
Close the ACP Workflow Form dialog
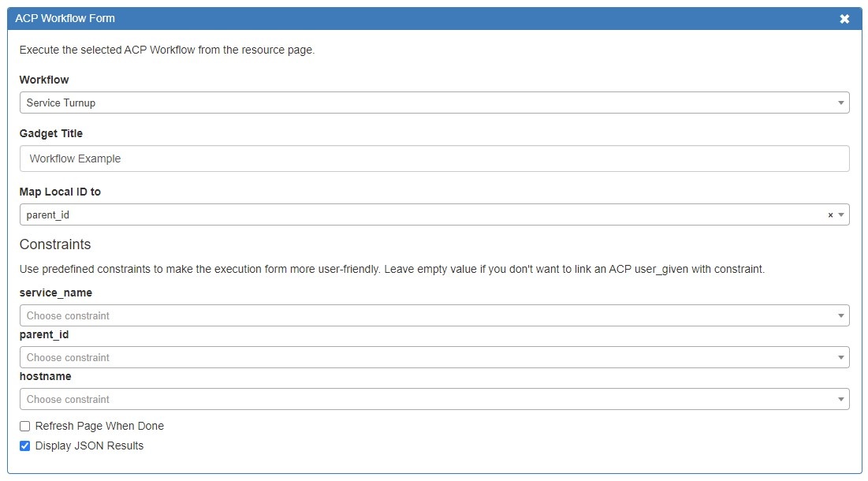click(x=844, y=19)
